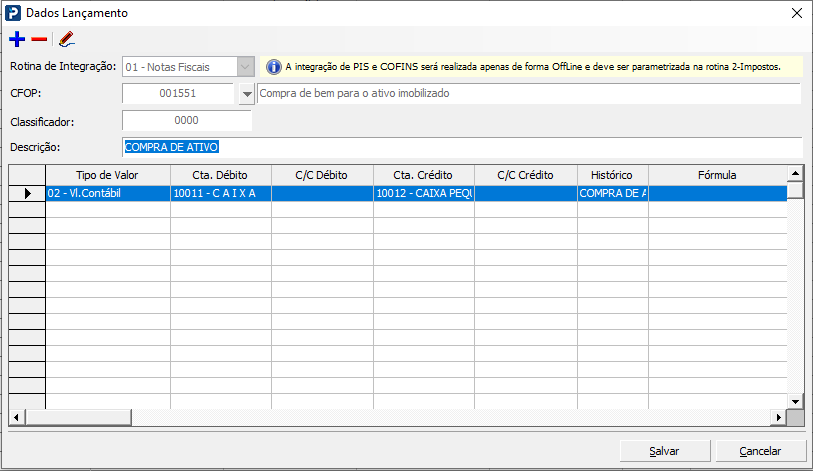Click the horizontal scrollbar left arrow
Image resolution: width=813 pixels, height=471 pixels.
[17, 417]
